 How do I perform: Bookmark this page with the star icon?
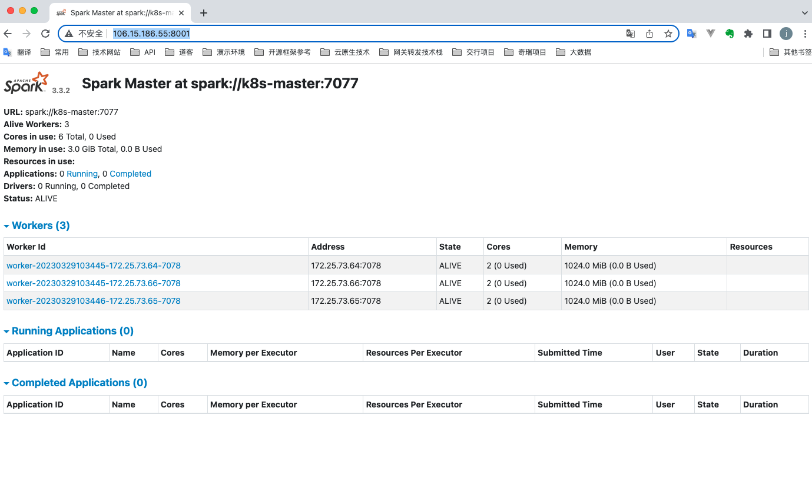coord(668,34)
